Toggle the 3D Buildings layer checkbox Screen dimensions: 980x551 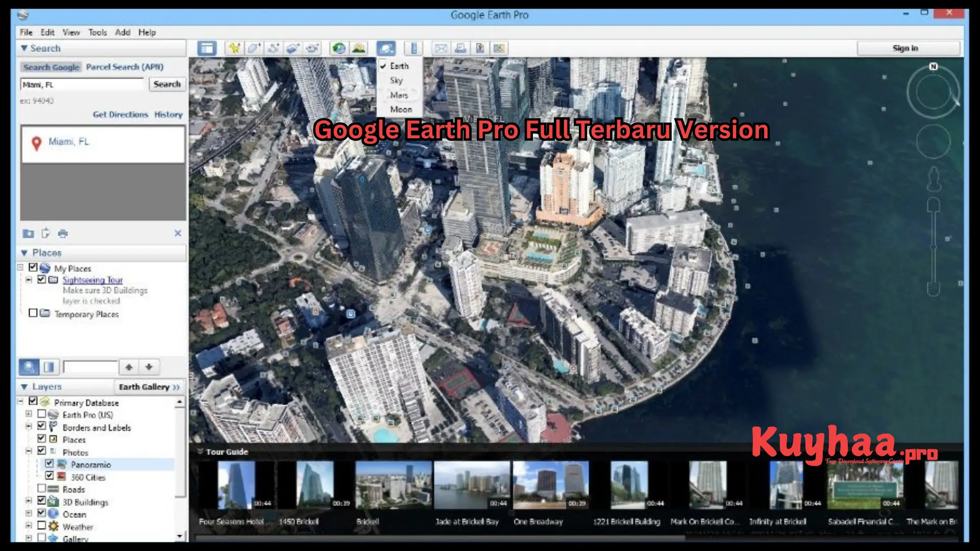tap(42, 501)
